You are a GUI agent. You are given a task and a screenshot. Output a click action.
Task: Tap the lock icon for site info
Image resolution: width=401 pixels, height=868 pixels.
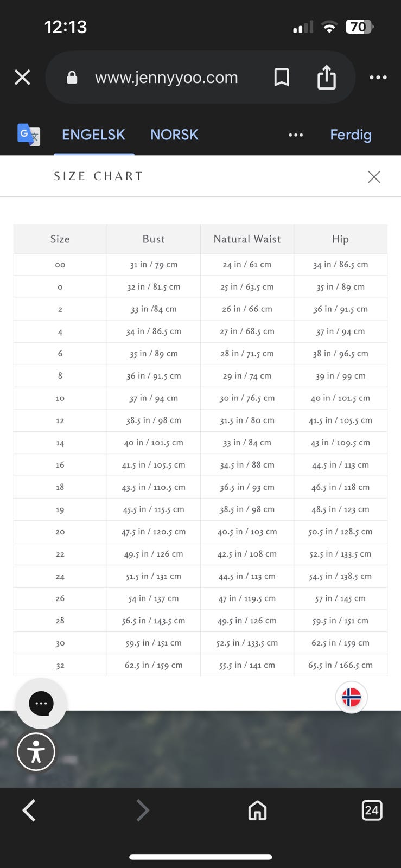pos(72,78)
